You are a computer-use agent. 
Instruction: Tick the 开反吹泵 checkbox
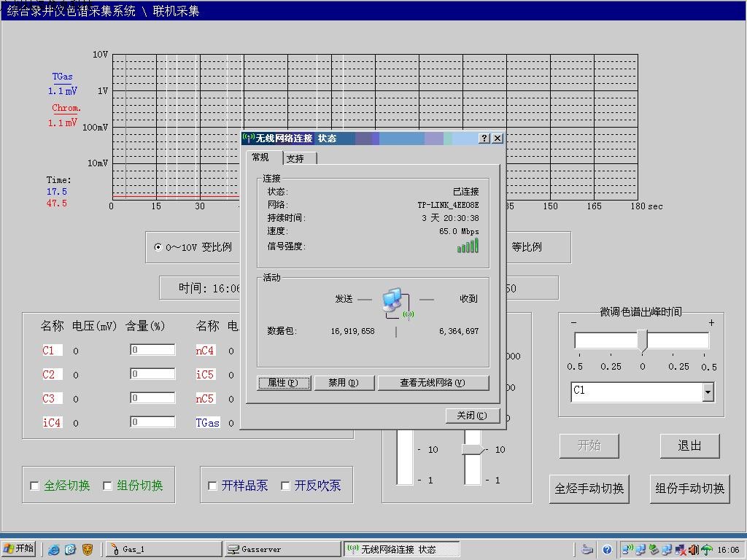tap(285, 486)
